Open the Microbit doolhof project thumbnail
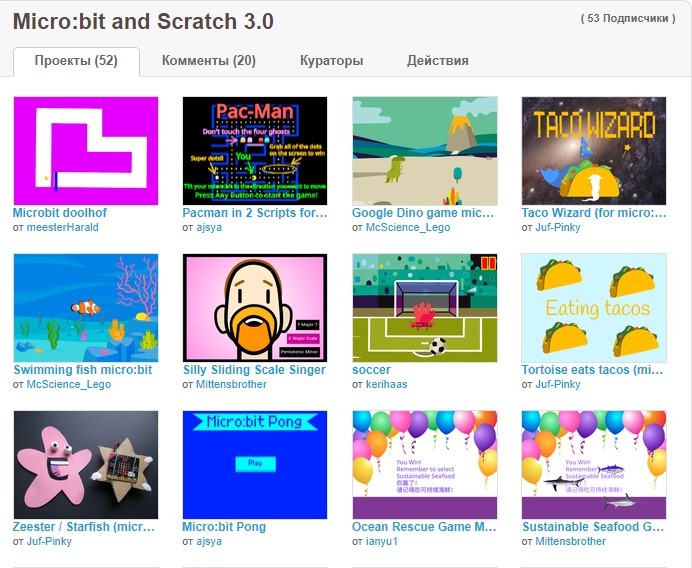 (86, 151)
